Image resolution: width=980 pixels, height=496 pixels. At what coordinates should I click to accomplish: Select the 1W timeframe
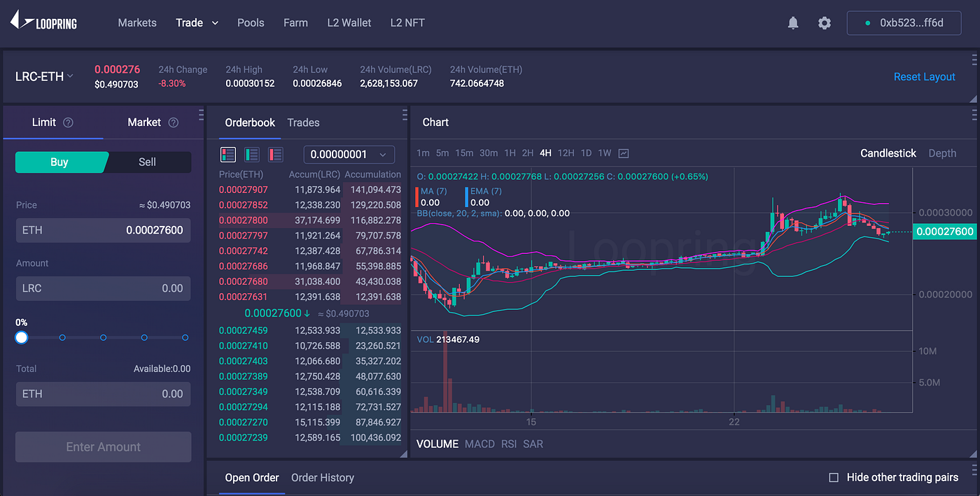(x=605, y=153)
